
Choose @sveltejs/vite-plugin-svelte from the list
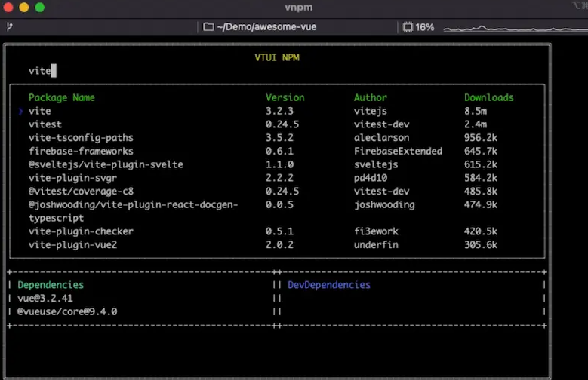point(106,164)
